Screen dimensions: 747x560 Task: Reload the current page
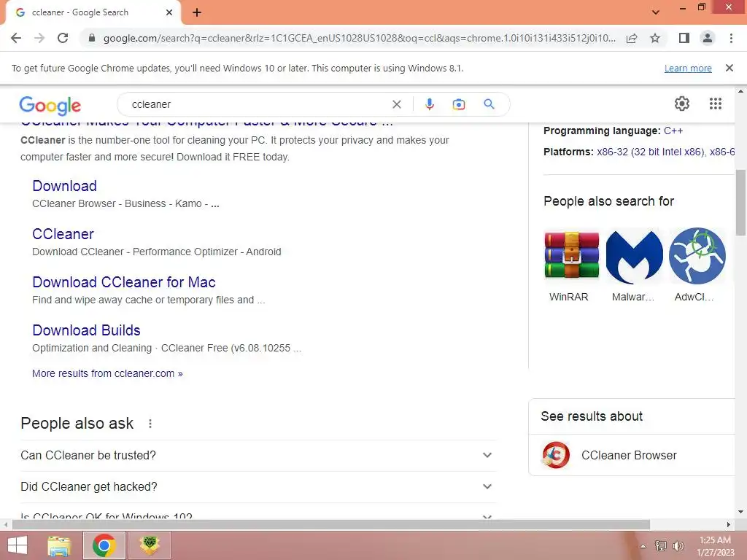coord(63,38)
